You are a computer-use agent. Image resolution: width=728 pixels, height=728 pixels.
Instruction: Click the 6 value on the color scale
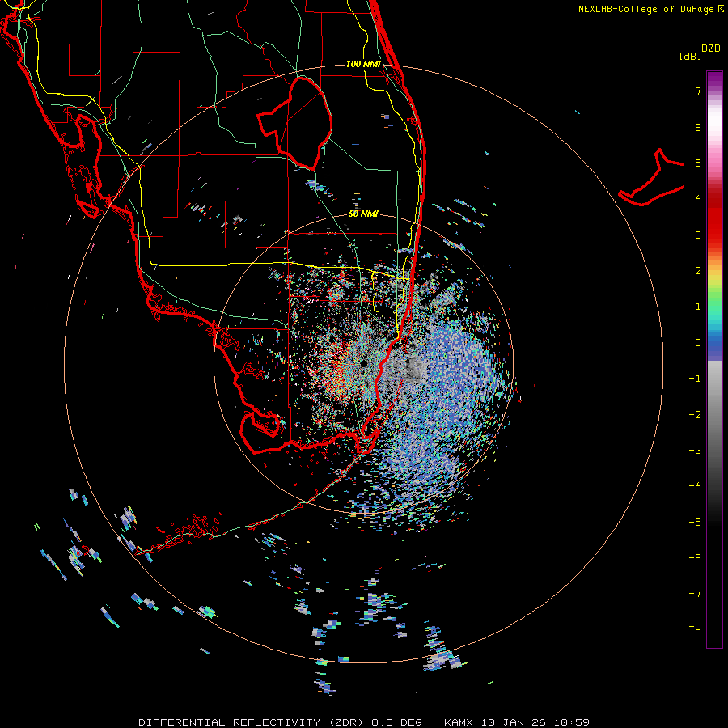tap(698, 127)
